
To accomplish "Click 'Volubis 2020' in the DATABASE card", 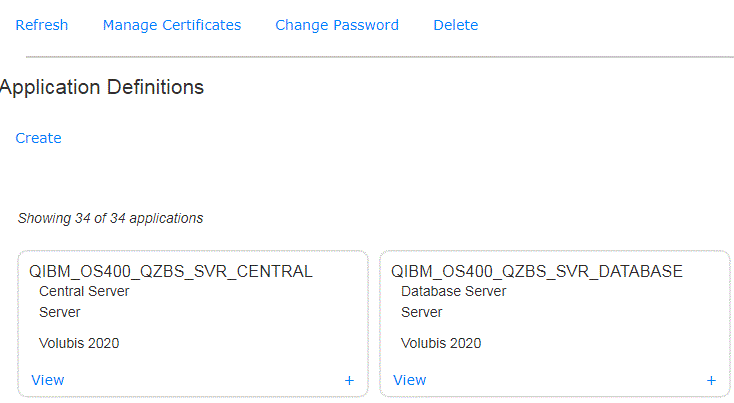I will point(441,343).
